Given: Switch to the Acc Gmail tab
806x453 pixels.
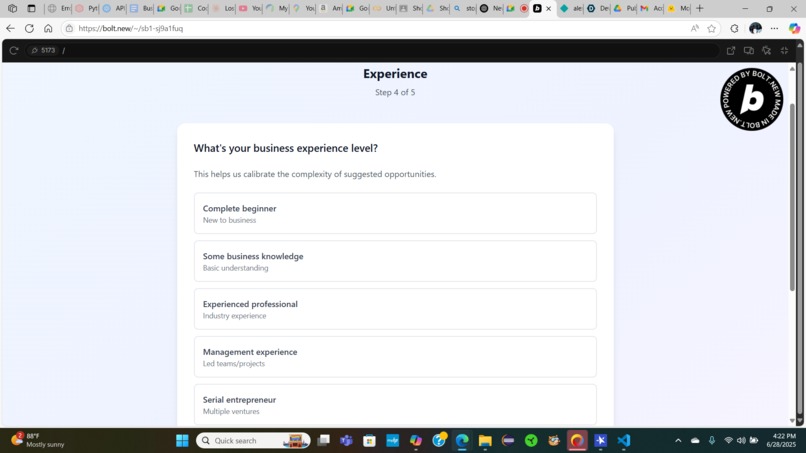Looking at the screenshot, I should (x=651, y=8).
